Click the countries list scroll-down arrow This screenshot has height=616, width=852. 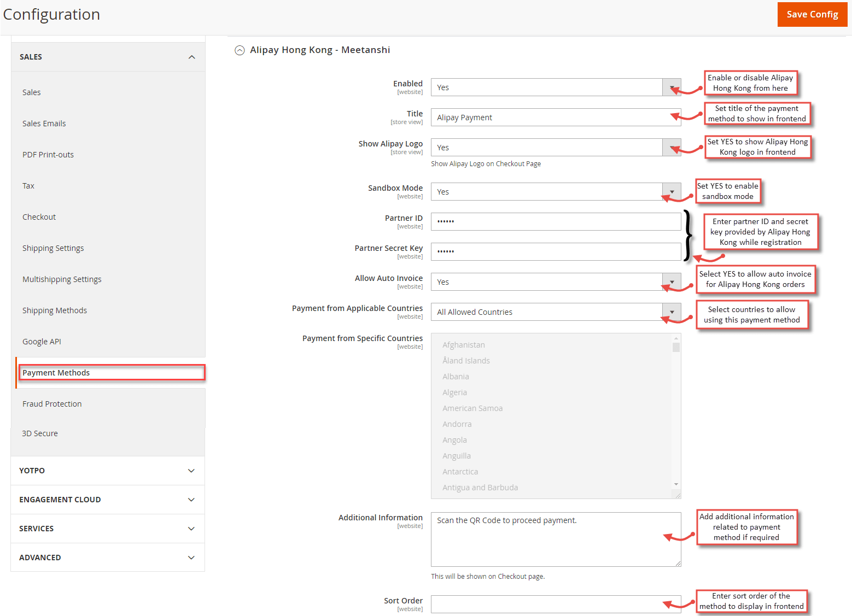click(676, 484)
